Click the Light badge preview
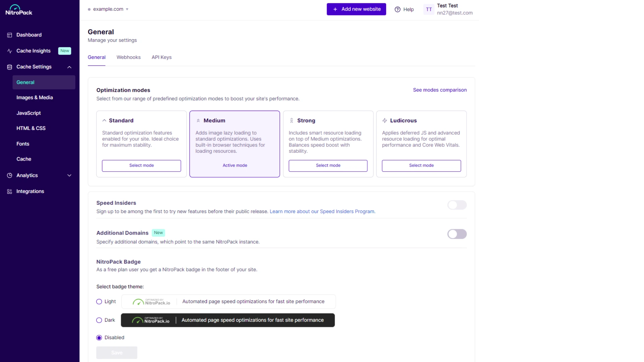The width and height of the screenshot is (644, 362). click(228, 302)
